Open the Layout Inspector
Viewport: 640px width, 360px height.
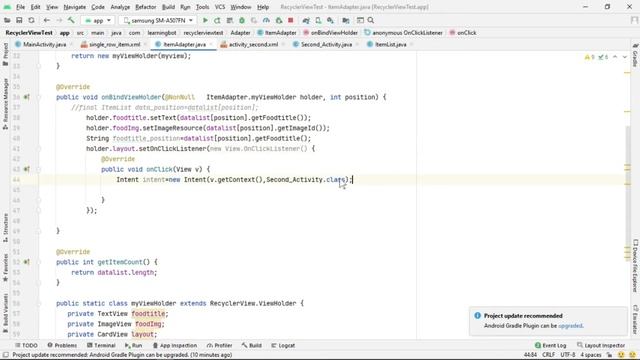(x=601, y=345)
